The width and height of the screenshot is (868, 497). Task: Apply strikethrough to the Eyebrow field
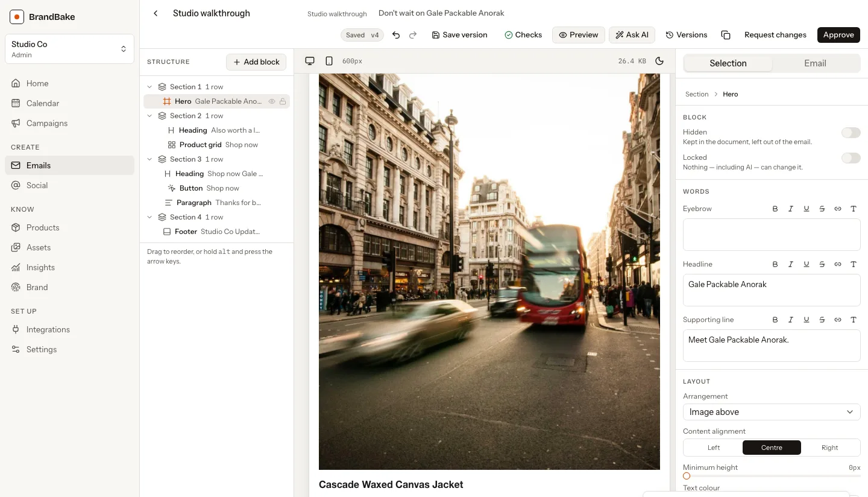(822, 209)
